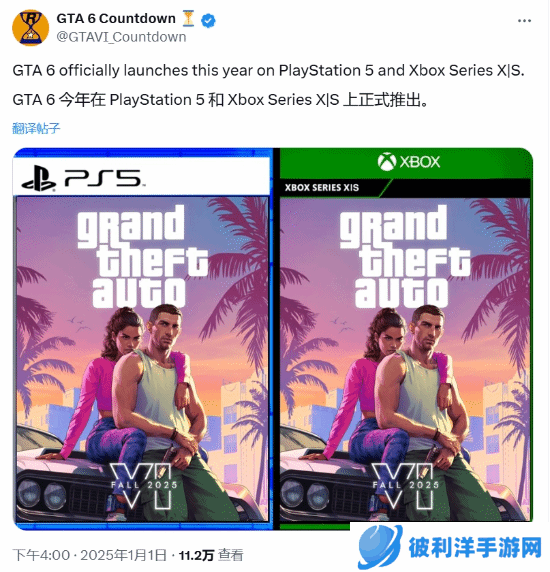Open the three-dot more options menu
The width and height of the screenshot is (550, 572).
point(524,21)
